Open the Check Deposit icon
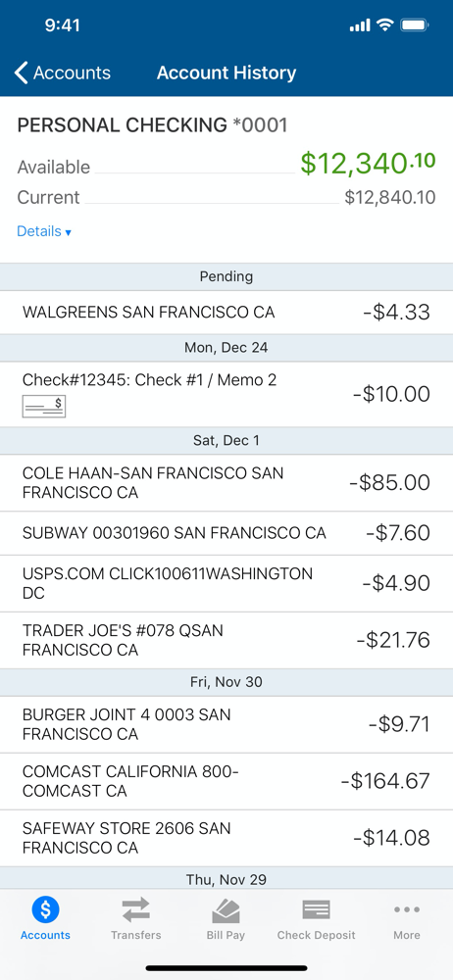Image resolution: width=453 pixels, height=980 pixels. pyautogui.click(x=316, y=909)
